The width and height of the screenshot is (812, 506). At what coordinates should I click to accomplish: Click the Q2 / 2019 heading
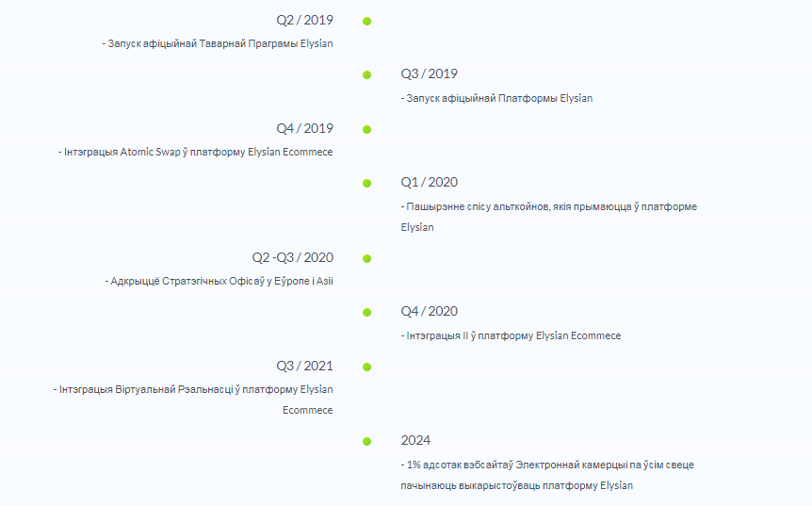[x=304, y=20]
